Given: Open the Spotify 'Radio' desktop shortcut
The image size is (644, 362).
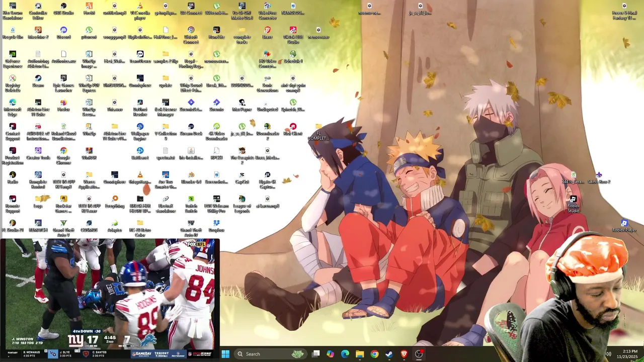Looking at the screenshot, I should click(x=13, y=178).
